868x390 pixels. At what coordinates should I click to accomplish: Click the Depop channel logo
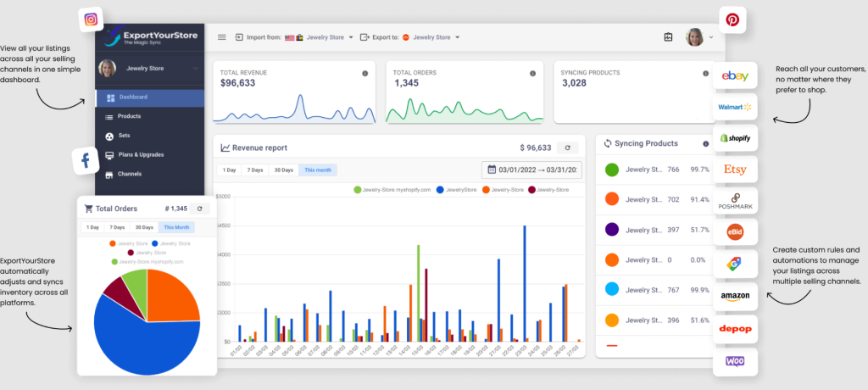click(x=735, y=329)
